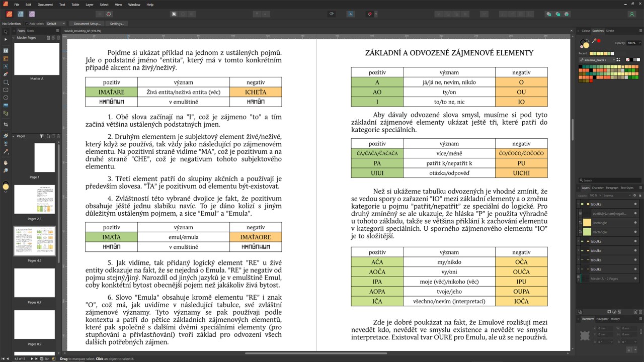Open the Layer menu
The width and height of the screenshot is (644, 362).
[89, 5]
